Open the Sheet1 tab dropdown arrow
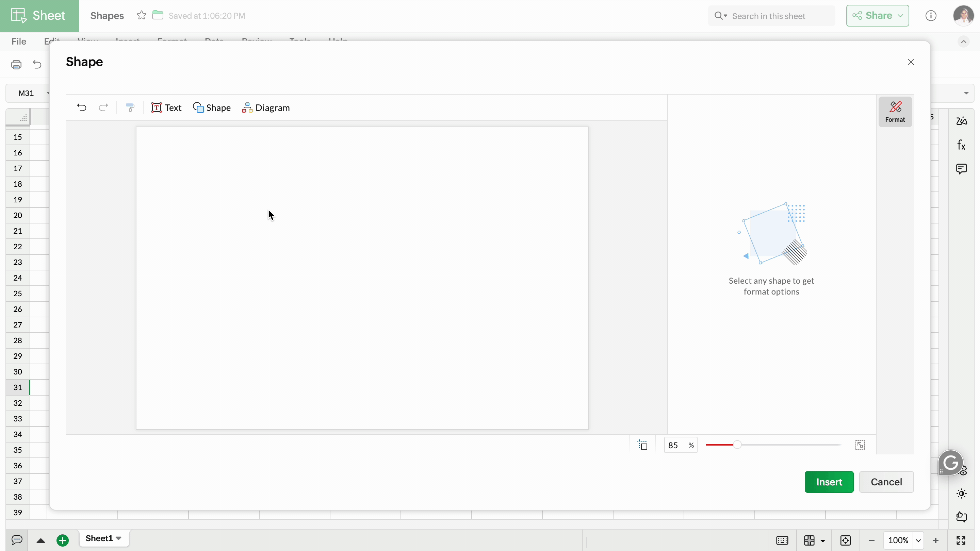 119,538
